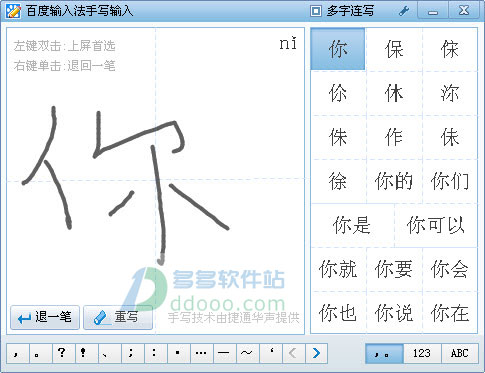Image resolution: width=485 pixels, height=373 pixels.
Task: Choose the phrase candidate 你就
Action: tap(338, 269)
